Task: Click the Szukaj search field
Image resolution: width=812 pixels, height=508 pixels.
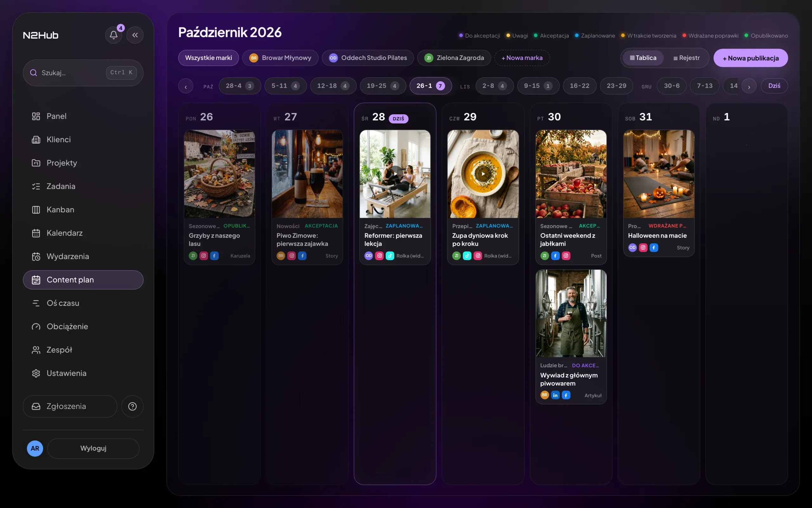Action: pos(83,73)
